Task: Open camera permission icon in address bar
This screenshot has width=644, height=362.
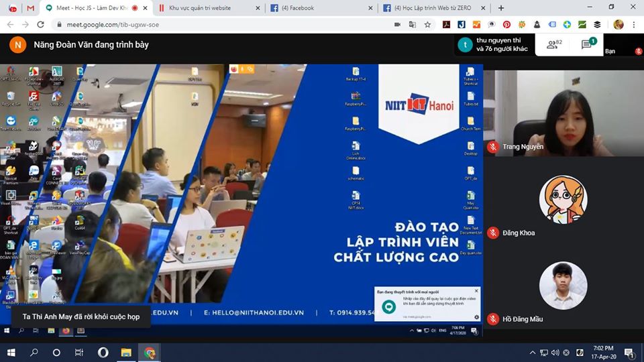Action: coord(397,25)
